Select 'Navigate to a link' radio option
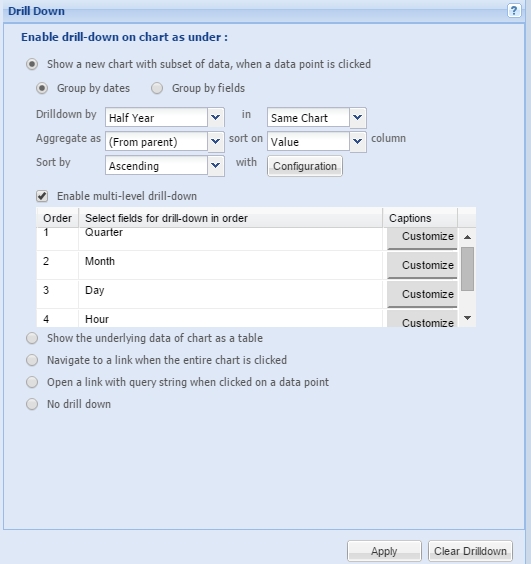The height and width of the screenshot is (564, 531). (x=32, y=360)
